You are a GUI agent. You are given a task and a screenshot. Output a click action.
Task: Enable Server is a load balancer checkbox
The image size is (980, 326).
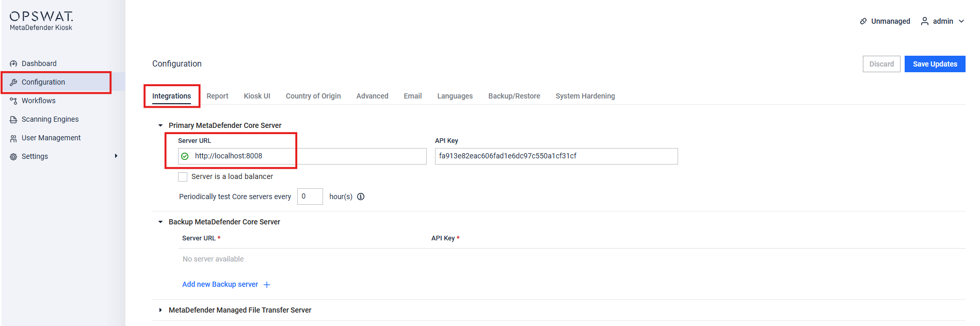[183, 177]
